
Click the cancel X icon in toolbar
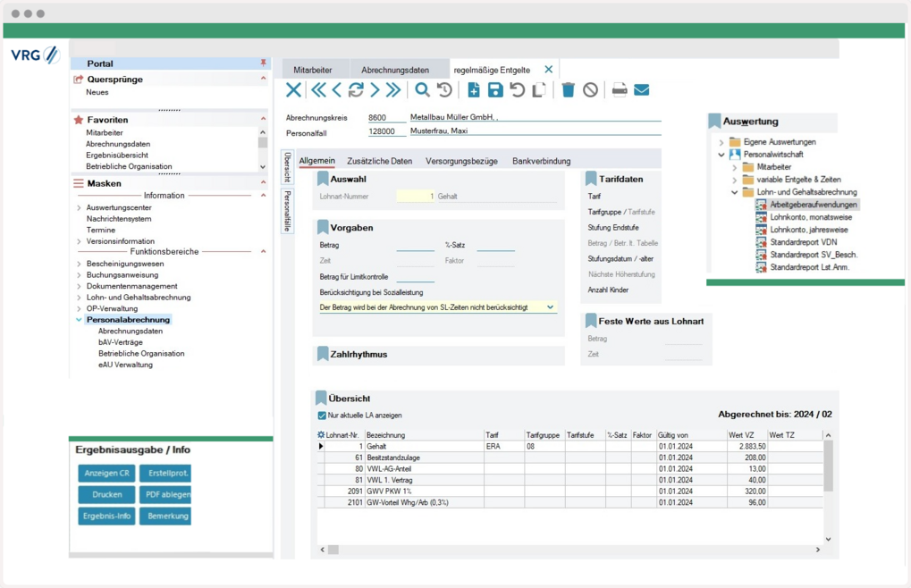point(293,90)
